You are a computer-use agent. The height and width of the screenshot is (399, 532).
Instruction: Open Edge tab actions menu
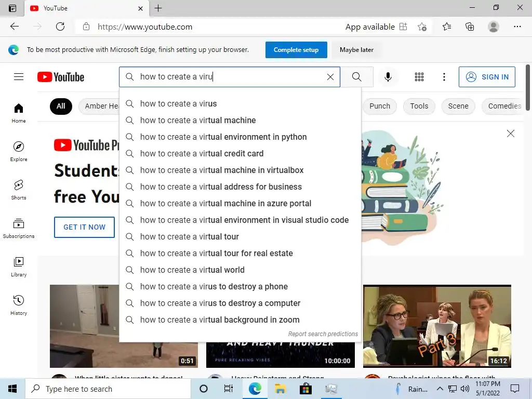(12, 8)
